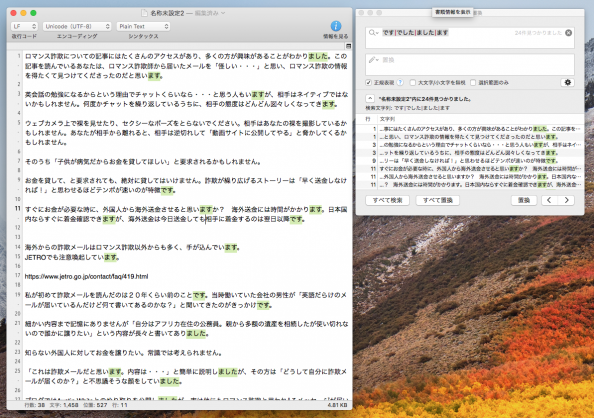
Task: Click the blue regex help question mark
Action: 400,82
